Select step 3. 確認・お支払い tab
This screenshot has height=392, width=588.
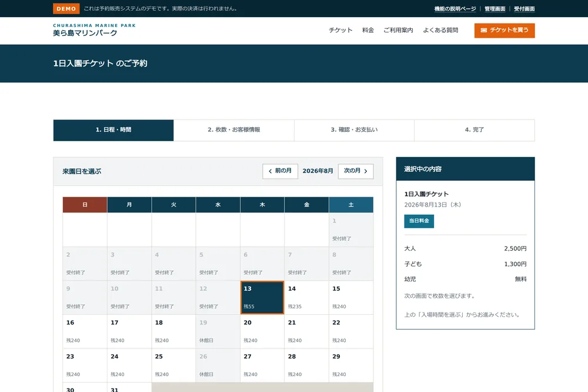354,130
